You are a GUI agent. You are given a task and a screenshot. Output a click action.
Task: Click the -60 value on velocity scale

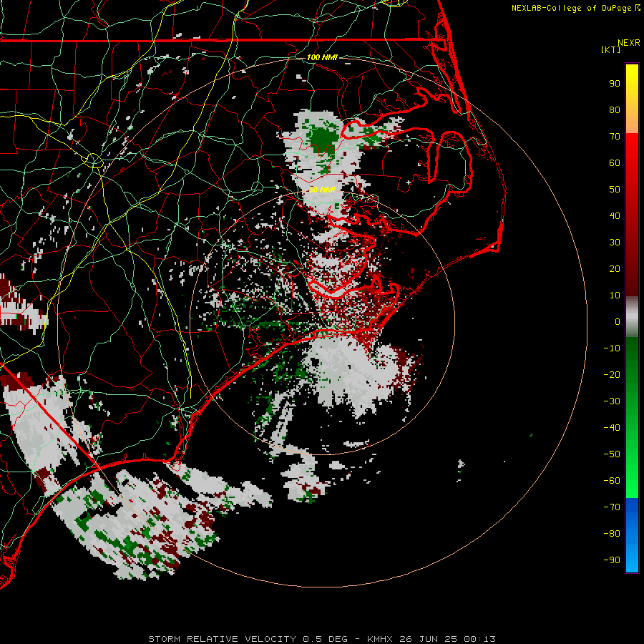coord(612,481)
